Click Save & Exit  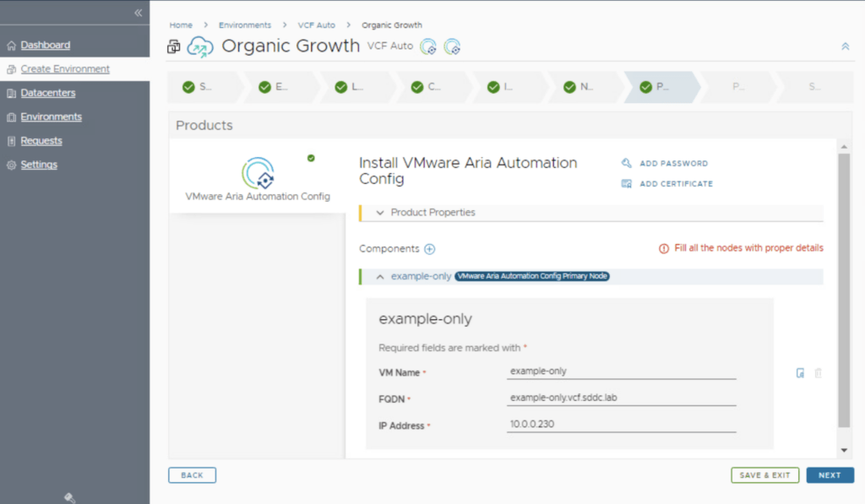point(764,475)
